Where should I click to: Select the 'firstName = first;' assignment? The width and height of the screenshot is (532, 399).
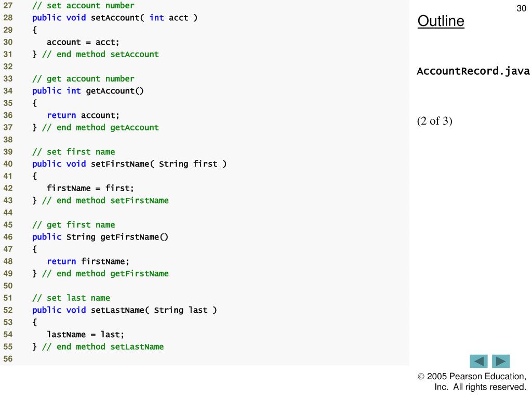tap(90, 188)
